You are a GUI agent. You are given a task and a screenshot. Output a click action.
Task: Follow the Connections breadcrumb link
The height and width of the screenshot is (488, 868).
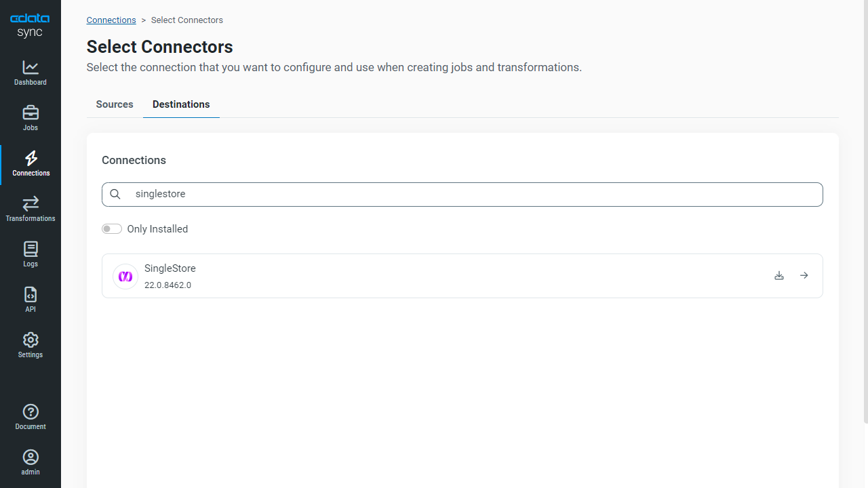click(x=111, y=20)
